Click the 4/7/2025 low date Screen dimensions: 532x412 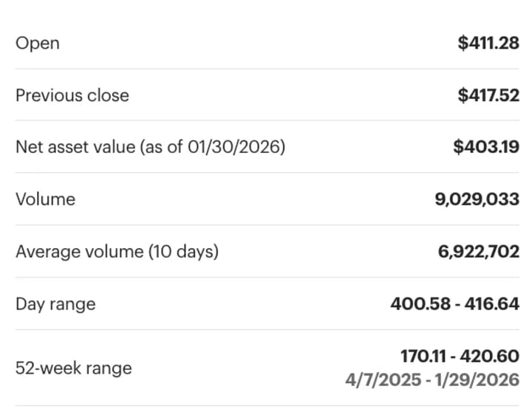tap(379, 380)
